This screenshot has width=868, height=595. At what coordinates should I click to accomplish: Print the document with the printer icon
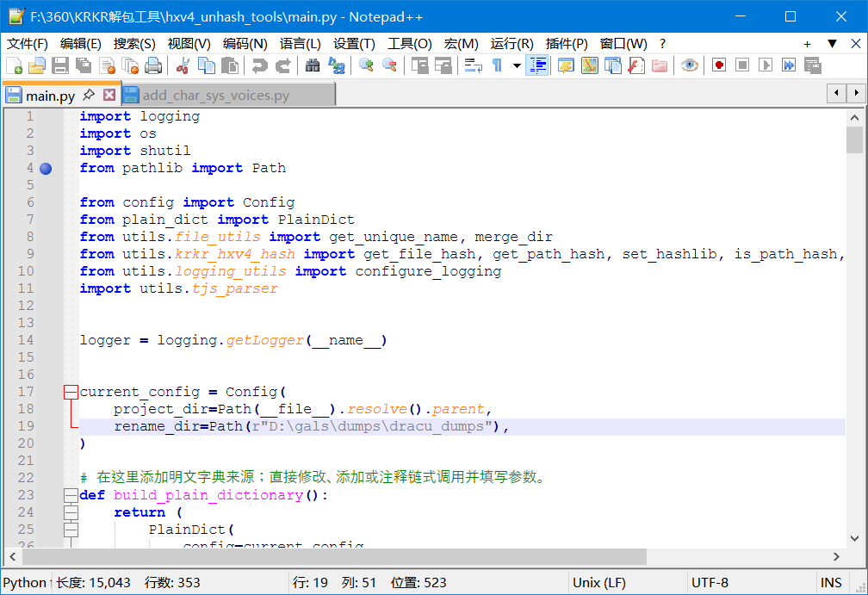(x=153, y=65)
